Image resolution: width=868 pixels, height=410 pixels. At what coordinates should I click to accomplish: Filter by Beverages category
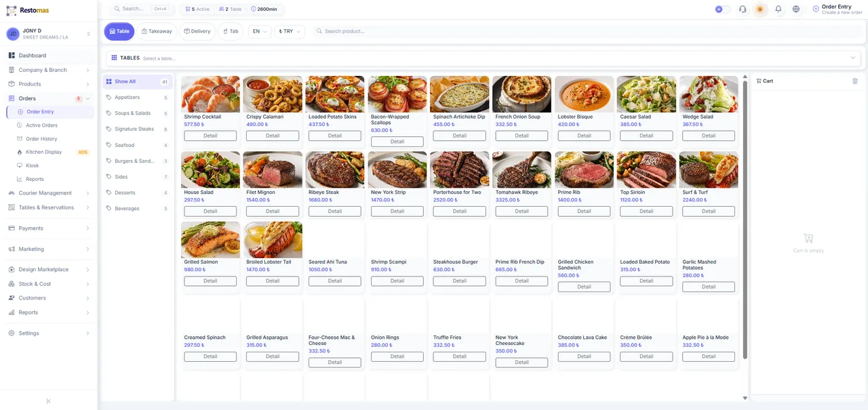click(x=138, y=209)
